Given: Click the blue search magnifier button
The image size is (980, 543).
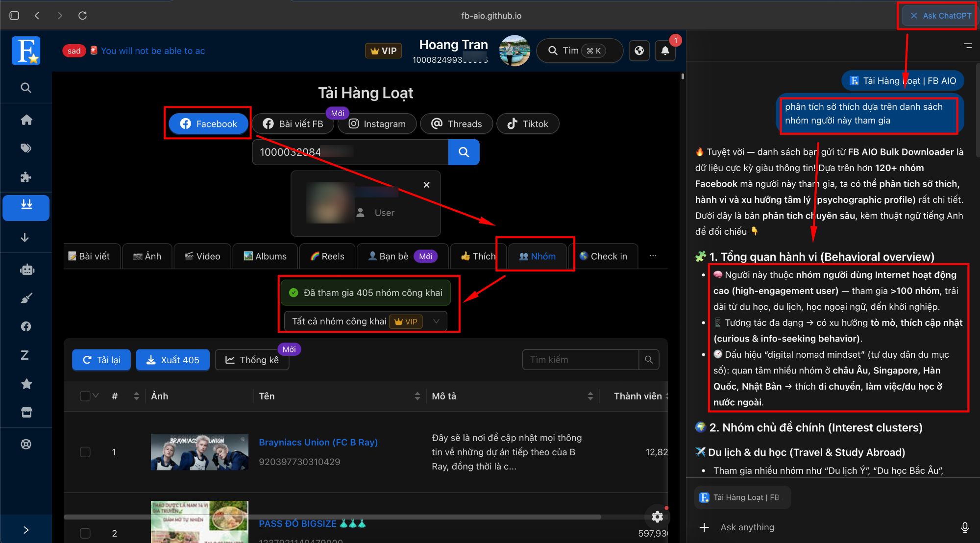Looking at the screenshot, I should tap(464, 152).
